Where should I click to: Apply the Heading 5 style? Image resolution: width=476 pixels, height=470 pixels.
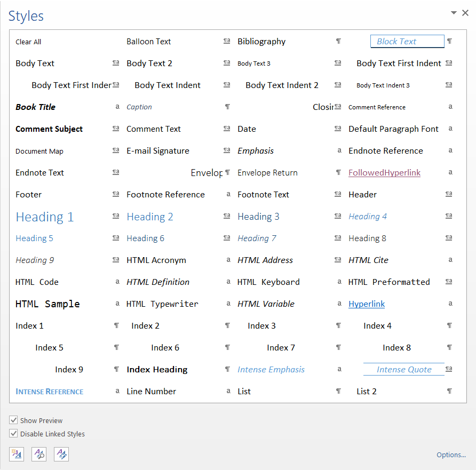coord(34,238)
